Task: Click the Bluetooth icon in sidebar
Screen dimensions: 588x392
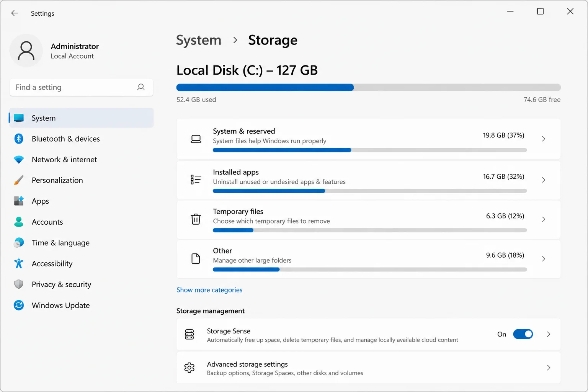Action: (19, 139)
